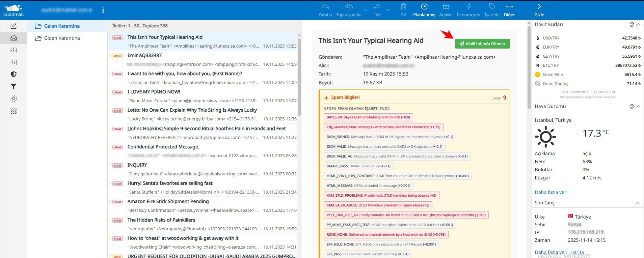This screenshot has width=644, height=258.
Task: Click the Sil trash icon
Action: [x=403, y=6]
